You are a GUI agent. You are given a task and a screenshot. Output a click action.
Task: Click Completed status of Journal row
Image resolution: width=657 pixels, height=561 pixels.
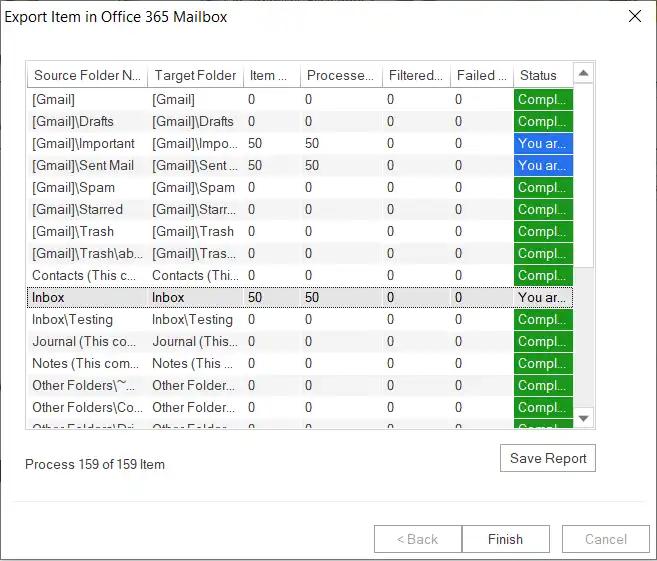point(543,341)
